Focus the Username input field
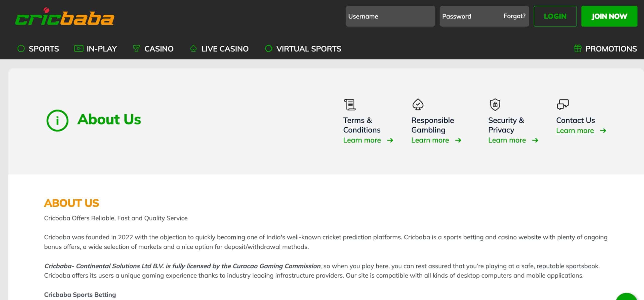The height and width of the screenshot is (300, 644). point(390,16)
